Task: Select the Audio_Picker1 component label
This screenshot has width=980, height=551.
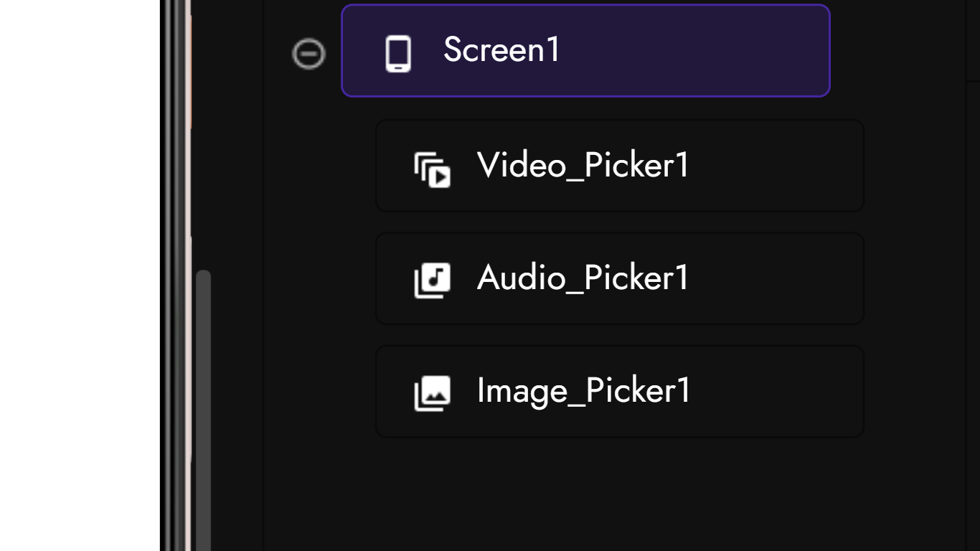Action: click(583, 278)
